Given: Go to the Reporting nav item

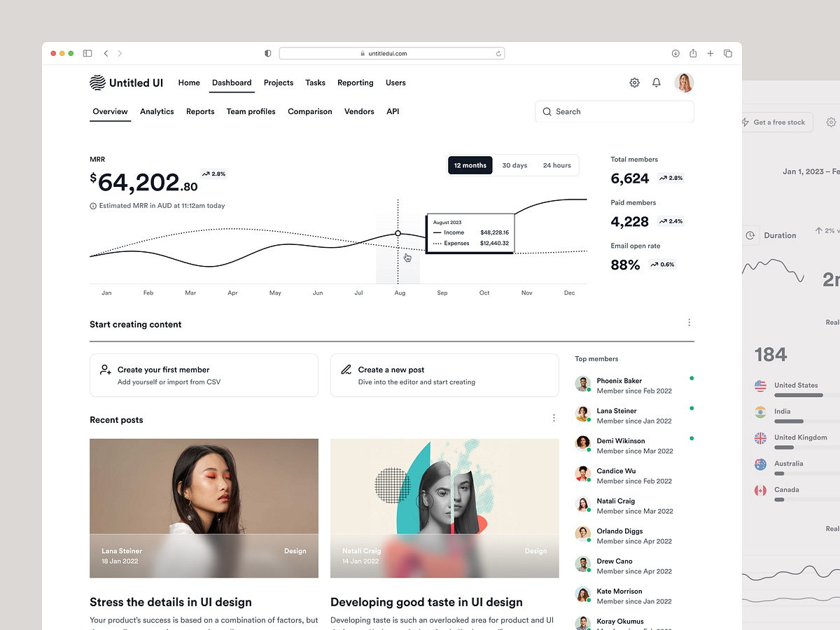Looking at the screenshot, I should (355, 83).
